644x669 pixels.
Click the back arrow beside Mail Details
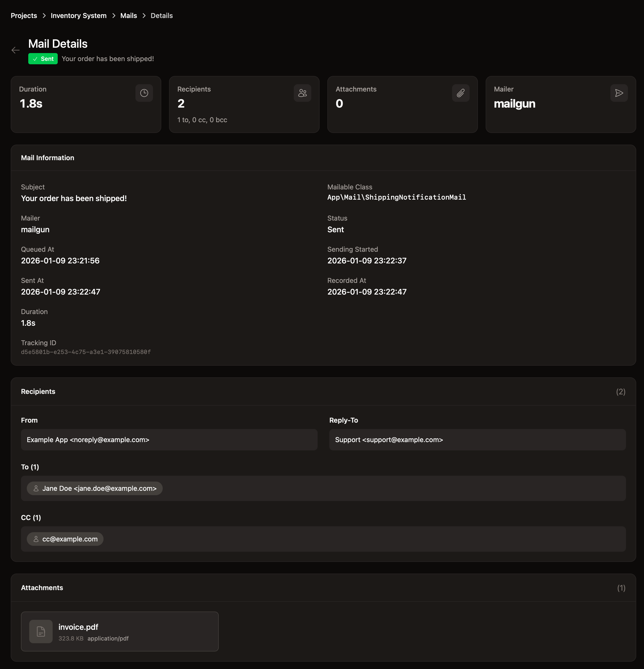pyautogui.click(x=15, y=51)
